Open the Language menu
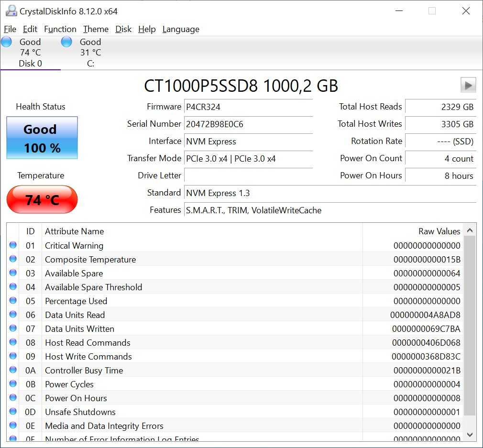483x448 pixels. click(x=181, y=29)
